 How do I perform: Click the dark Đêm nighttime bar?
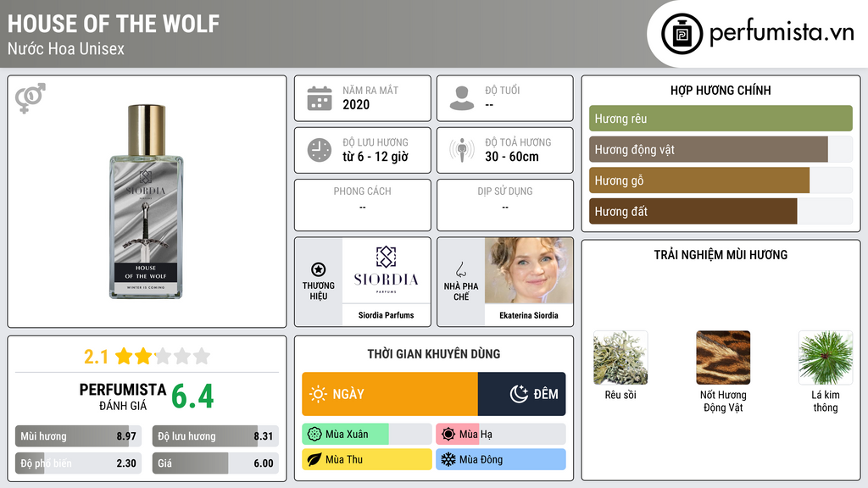click(522, 394)
